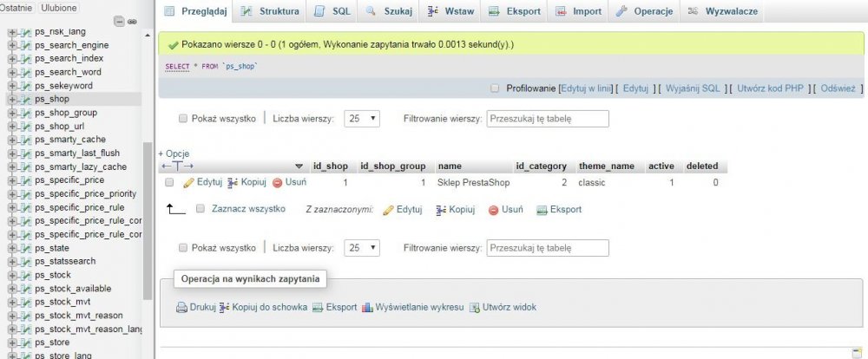The height and width of the screenshot is (359, 868).
Task: Click the Utwórz kod PHP link
Action: pos(770,88)
